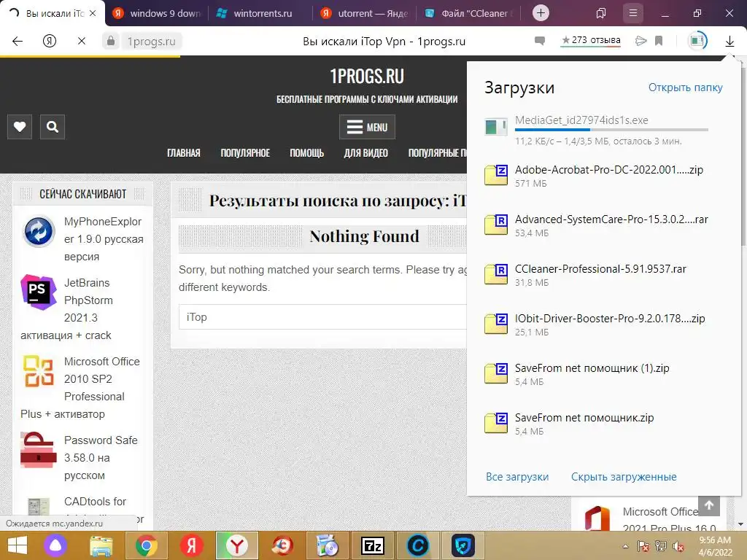
Task: Click the CCleaner-Professional rar archive icon
Action: pyautogui.click(x=496, y=274)
